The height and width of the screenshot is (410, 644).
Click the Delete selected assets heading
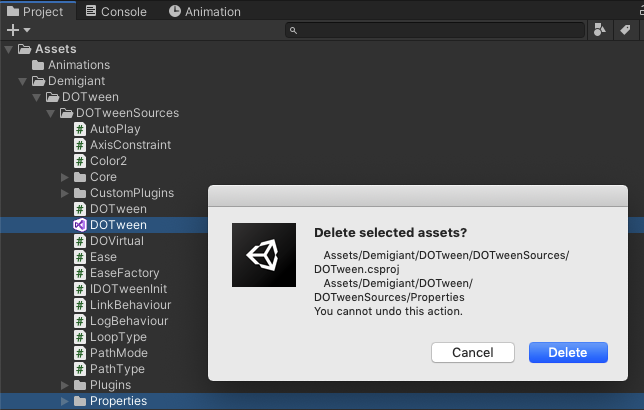(x=391, y=233)
